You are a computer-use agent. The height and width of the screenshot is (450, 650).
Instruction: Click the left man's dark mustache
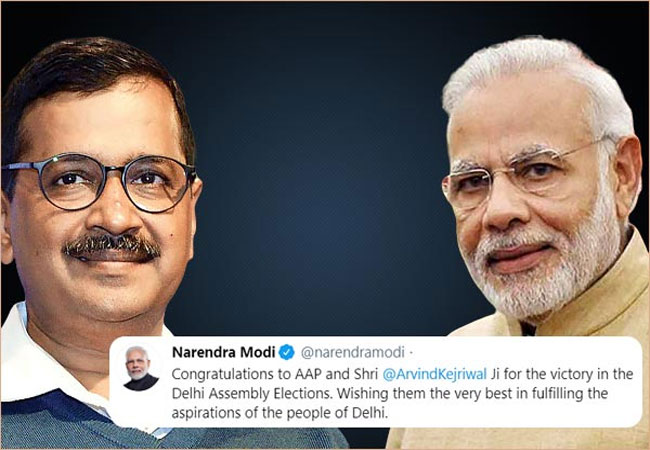112,247
